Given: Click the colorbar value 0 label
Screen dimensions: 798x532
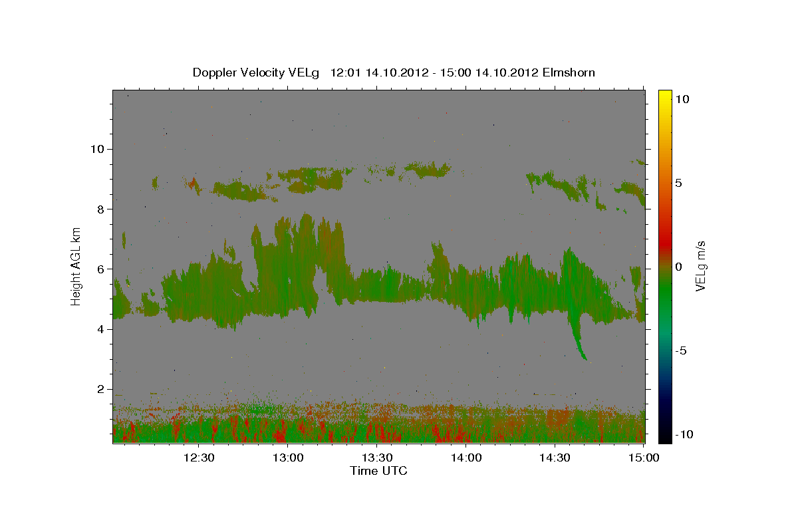Looking at the screenshot, I should pyautogui.click(x=679, y=267).
